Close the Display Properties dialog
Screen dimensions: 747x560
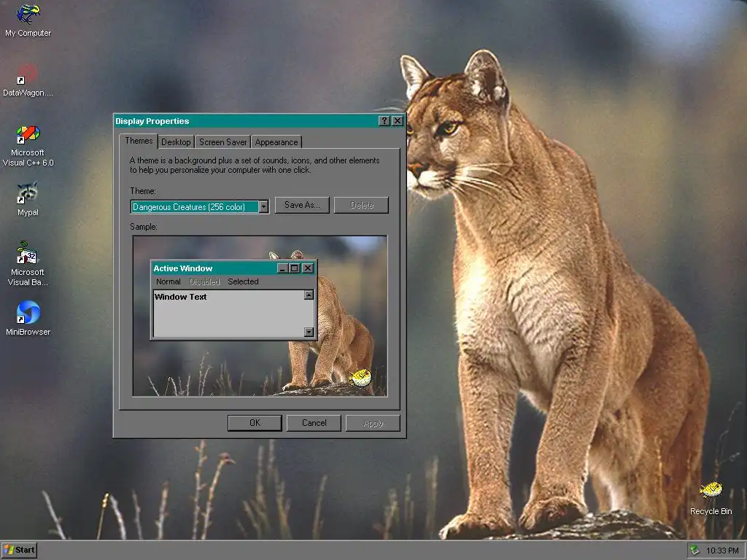(x=398, y=121)
